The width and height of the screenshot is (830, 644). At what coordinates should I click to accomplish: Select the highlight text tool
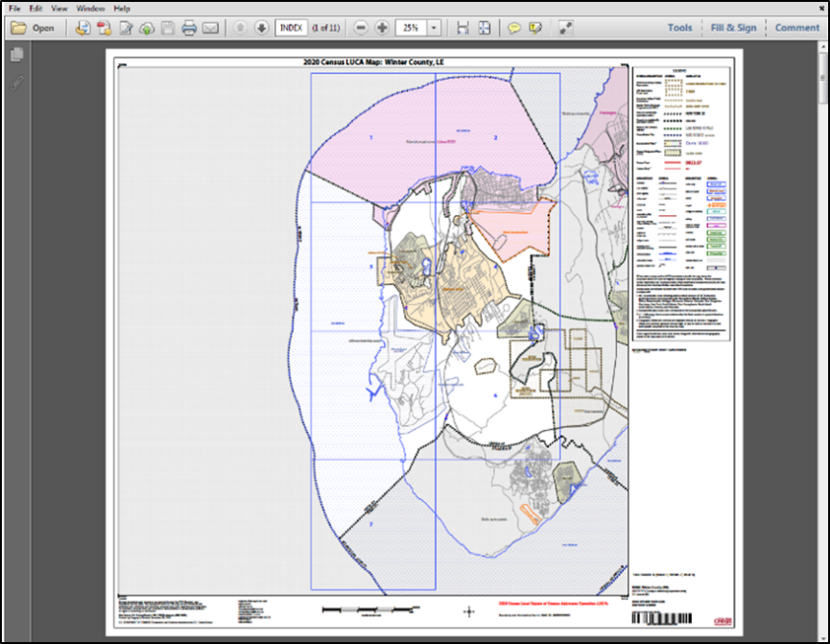[x=535, y=28]
